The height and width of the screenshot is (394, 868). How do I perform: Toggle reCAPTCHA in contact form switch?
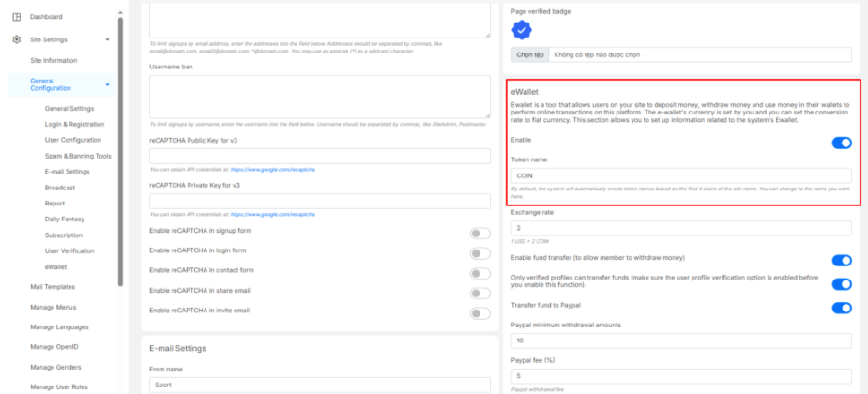pos(480,273)
